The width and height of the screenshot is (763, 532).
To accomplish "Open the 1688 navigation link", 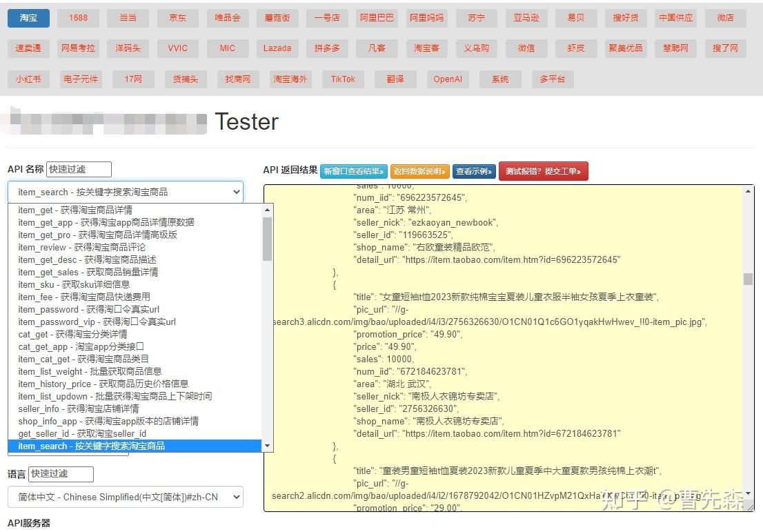I will [x=78, y=18].
